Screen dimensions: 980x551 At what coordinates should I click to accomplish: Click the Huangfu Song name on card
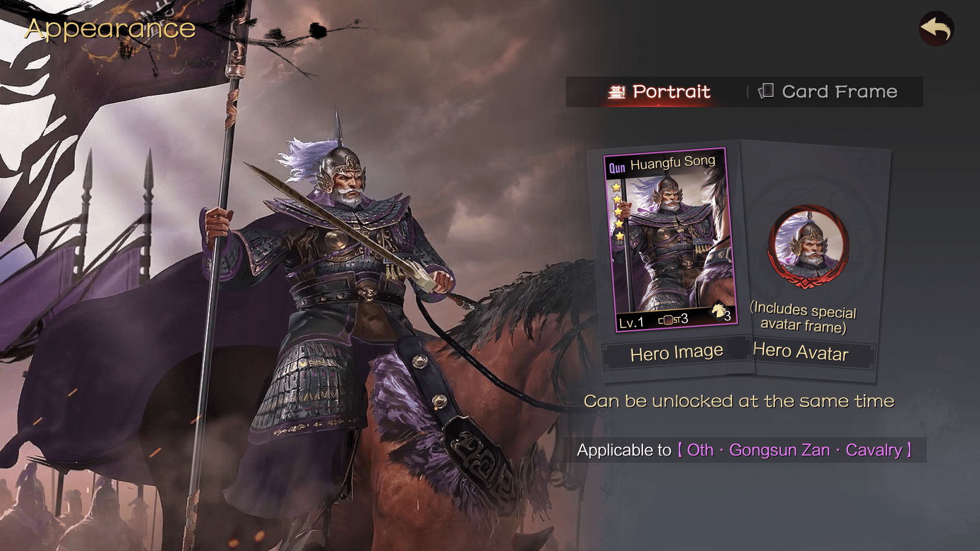(x=673, y=163)
